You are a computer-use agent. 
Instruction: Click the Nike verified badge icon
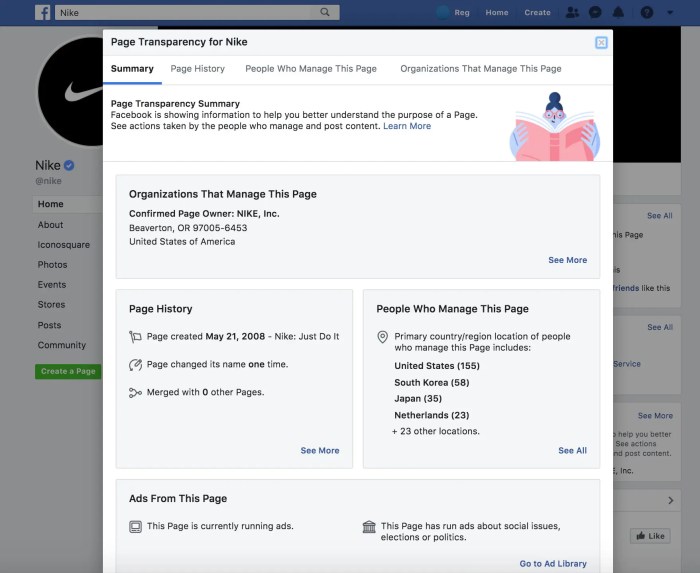[69, 166]
